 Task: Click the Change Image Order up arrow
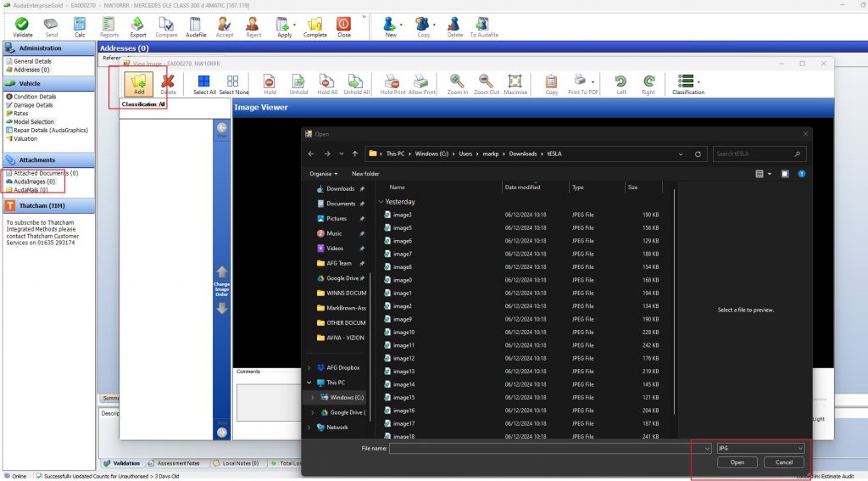222,271
